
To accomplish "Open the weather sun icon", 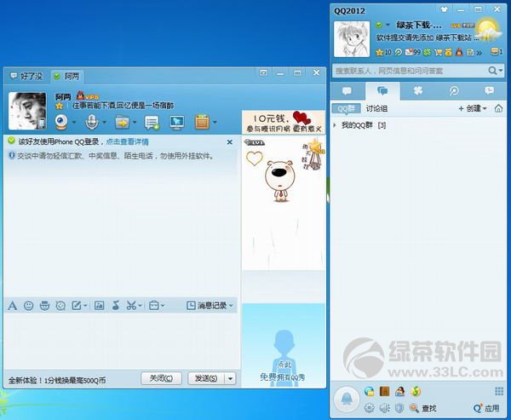I will 487,32.
